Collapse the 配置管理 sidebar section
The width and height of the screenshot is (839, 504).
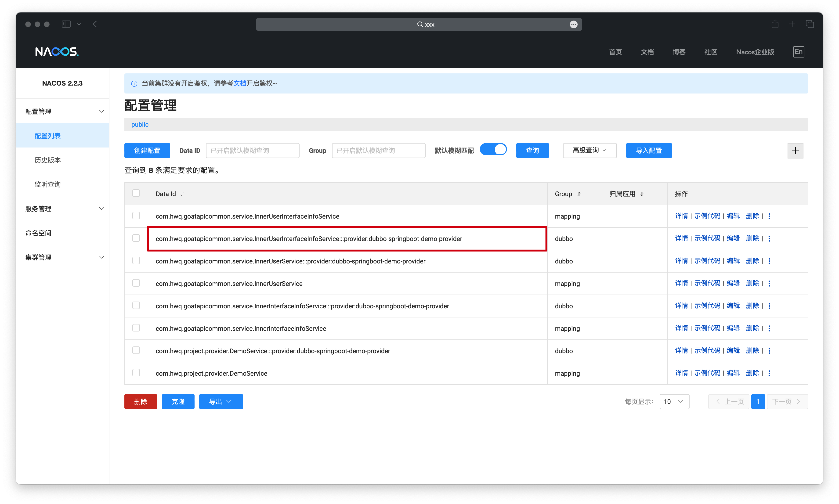pyautogui.click(x=62, y=112)
